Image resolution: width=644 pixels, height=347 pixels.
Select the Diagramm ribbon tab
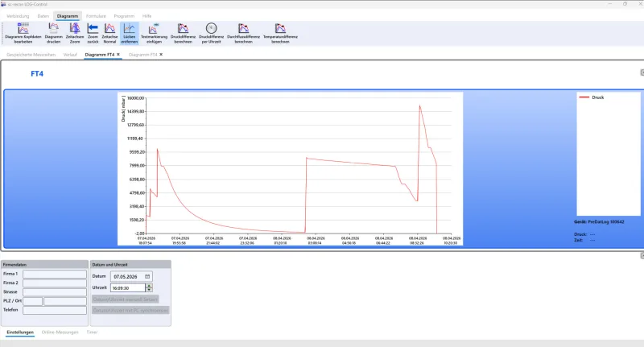click(x=68, y=16)
